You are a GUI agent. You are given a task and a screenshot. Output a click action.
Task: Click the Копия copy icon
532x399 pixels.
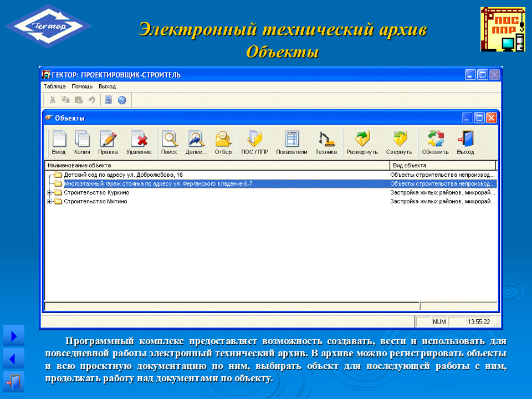pyautogui.click(x=82, y=142)
